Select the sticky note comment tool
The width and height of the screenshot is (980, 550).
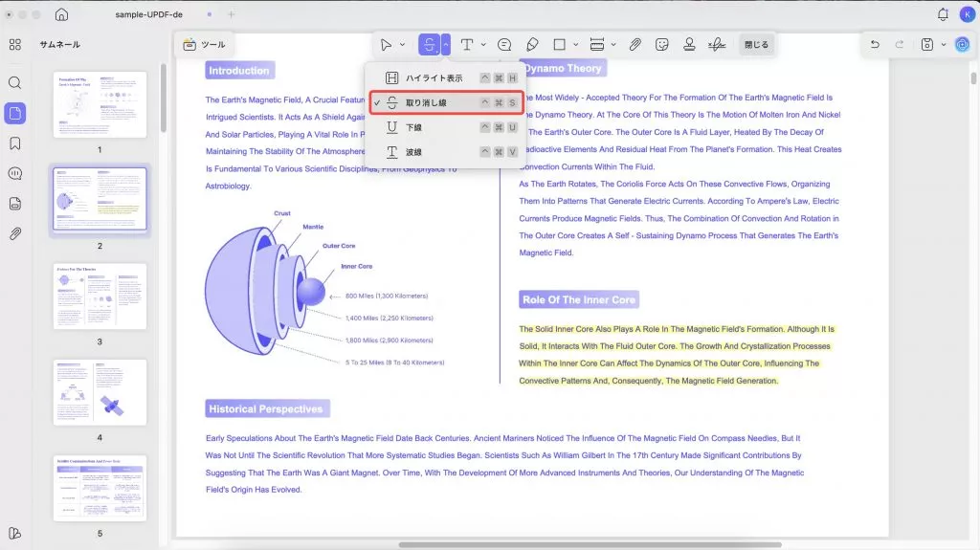point(504,44)
